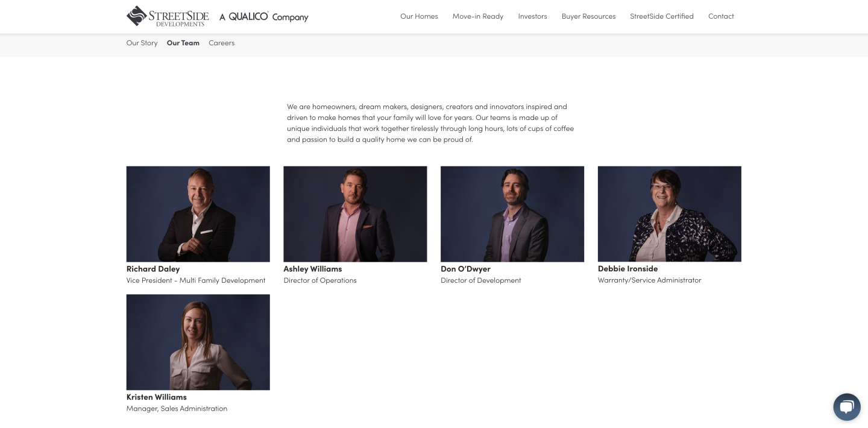Click the Richard Daley name link
The image size is (868, 428).
point(153,269)
